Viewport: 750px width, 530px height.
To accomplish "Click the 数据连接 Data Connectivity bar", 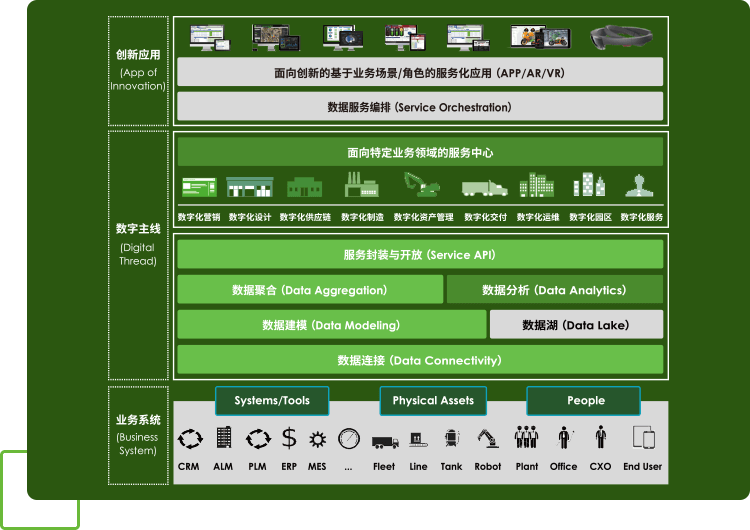I will click(x=420, y=360).
